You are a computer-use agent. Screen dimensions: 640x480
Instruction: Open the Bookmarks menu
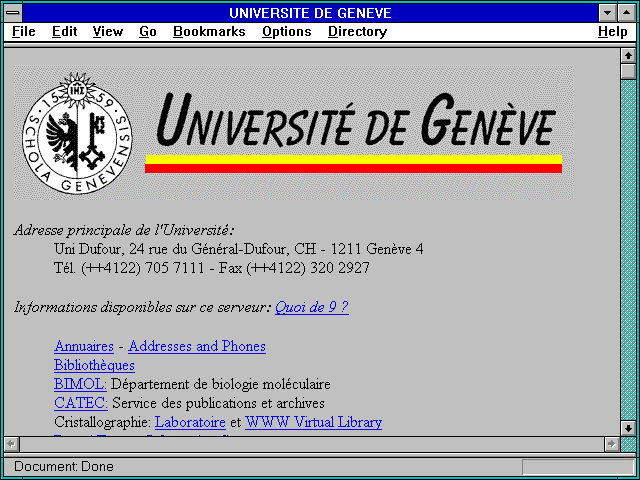click(209, 32)
